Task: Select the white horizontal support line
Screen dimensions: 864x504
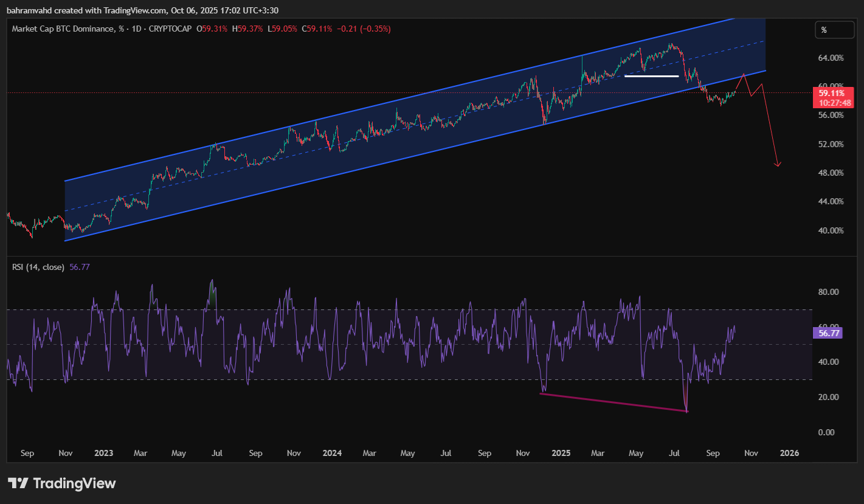Action: coord(651,76)
